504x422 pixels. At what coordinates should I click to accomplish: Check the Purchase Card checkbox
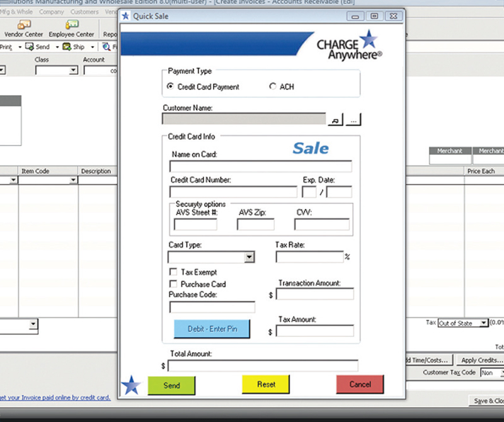[x=173, y=284]
